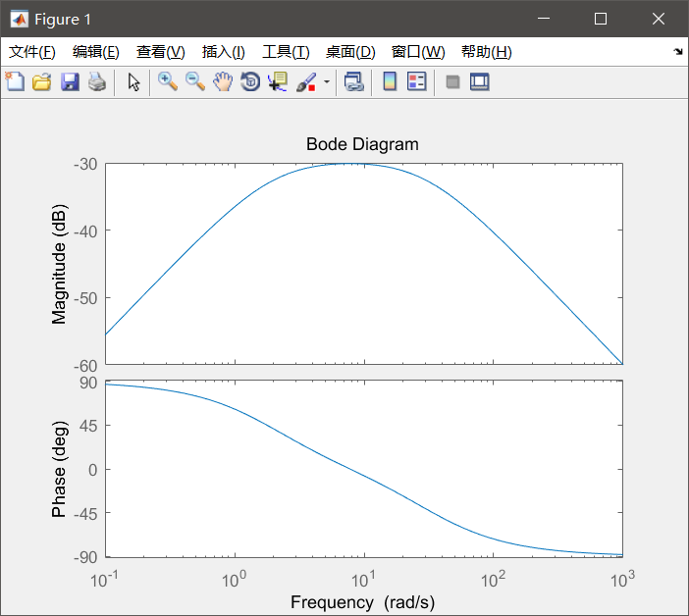Enable the Pan hand tool
689x616 pixels.
pyautogui.click(x=223, y=82)
